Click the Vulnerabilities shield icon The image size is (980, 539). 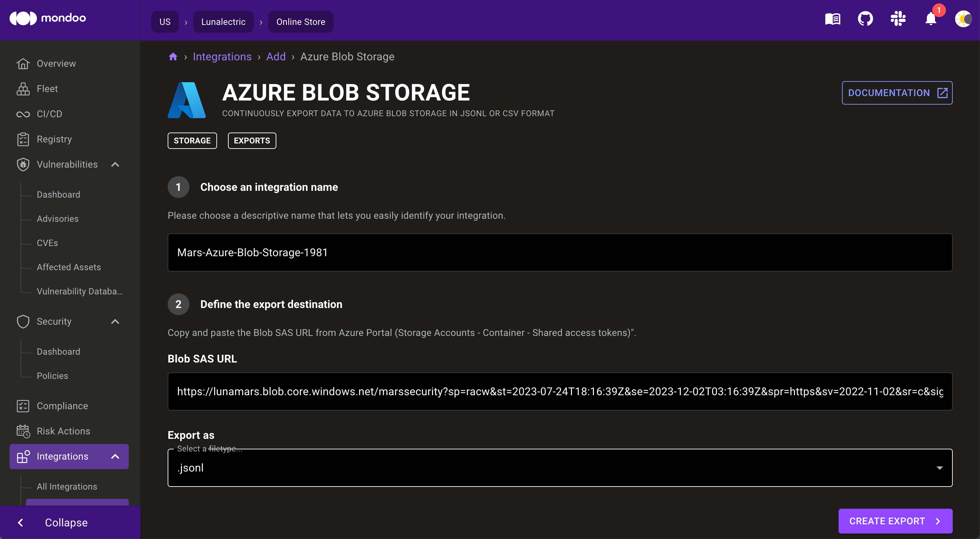click(x=22, y=164)
